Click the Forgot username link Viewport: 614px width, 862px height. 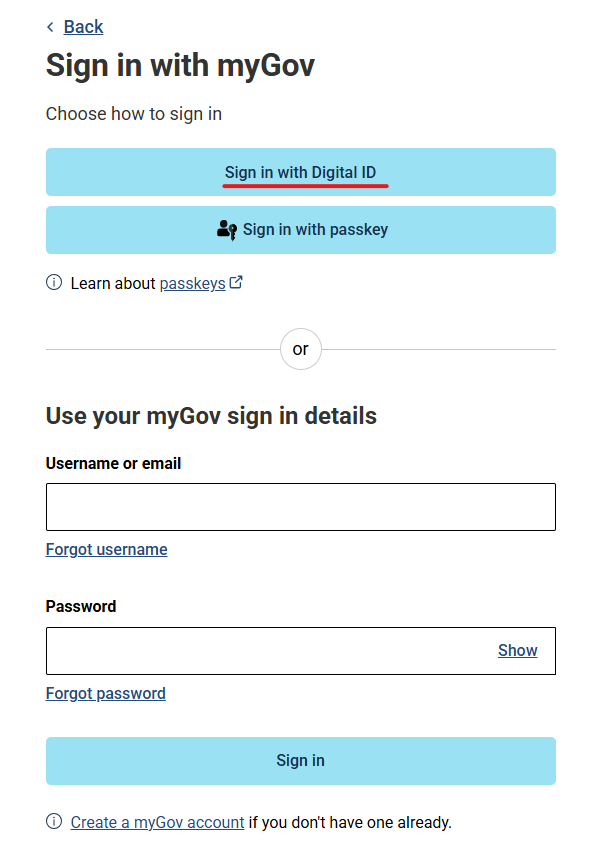pos(106,549)
